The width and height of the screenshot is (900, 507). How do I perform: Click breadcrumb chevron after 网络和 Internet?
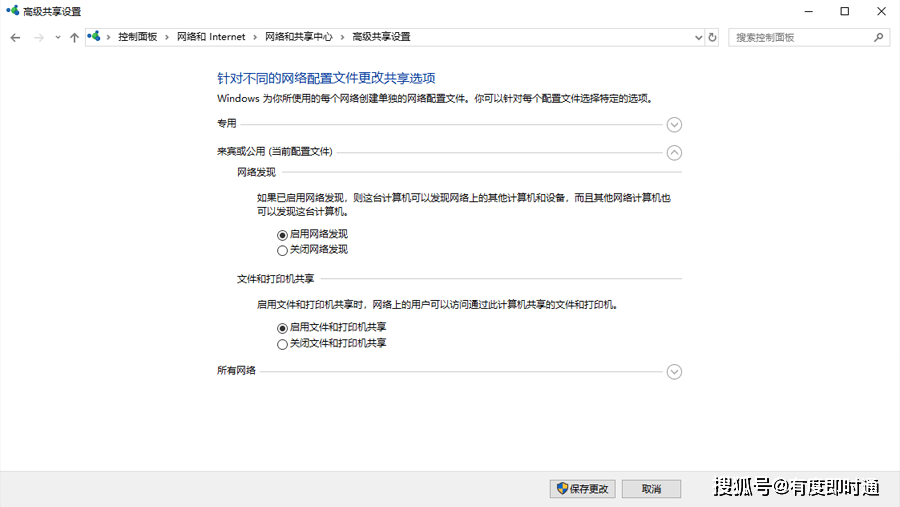255,37
